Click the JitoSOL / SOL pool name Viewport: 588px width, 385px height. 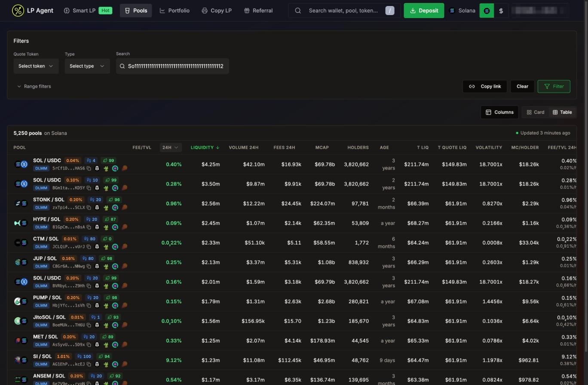point(49,317)
